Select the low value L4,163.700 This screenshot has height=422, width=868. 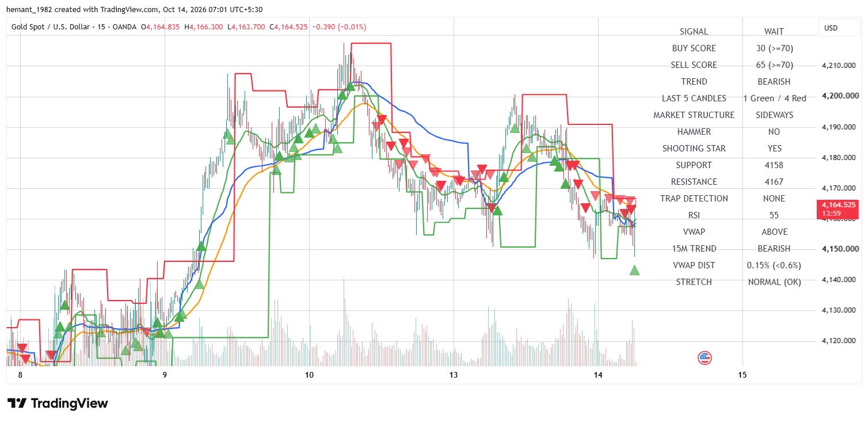pyautogui.click(x=246, y=27)
